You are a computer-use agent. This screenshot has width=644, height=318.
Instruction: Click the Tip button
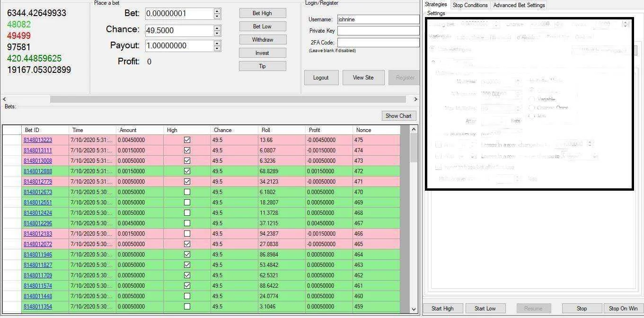pyautogui.click(x=262, y=66)
